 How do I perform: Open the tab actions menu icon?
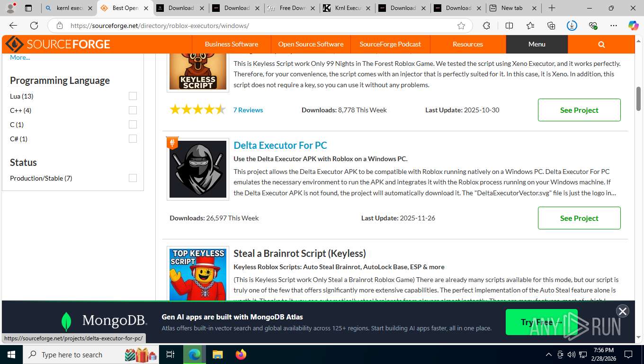(28, 8)
